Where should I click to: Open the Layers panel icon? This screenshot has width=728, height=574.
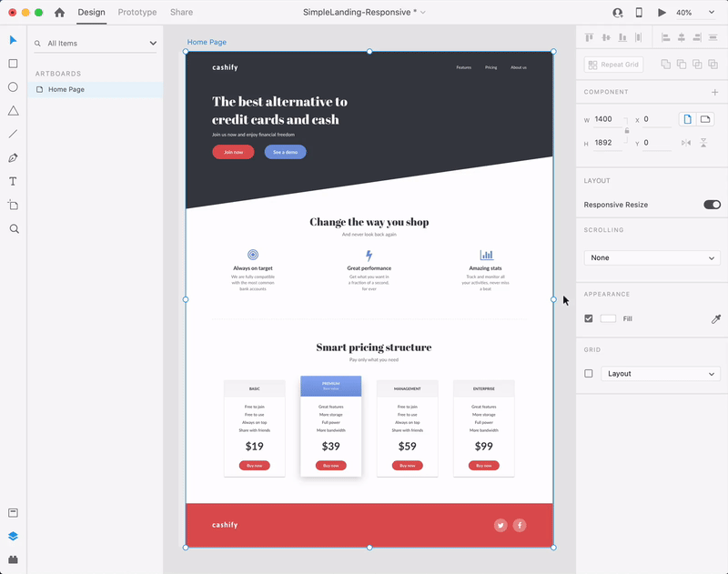click(13, 537)
